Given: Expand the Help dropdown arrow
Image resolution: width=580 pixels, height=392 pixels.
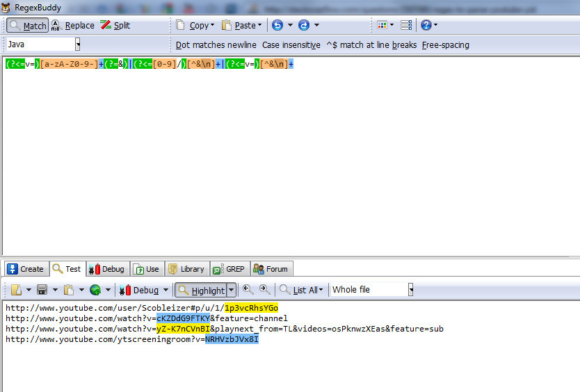Looking at the screenshot, I should (435, 25).
